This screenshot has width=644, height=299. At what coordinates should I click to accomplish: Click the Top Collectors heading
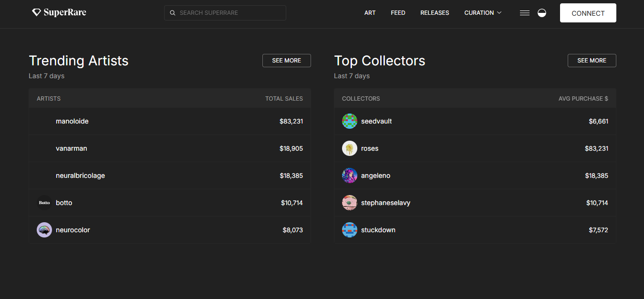pyautogui.click(x=380, y=61)
